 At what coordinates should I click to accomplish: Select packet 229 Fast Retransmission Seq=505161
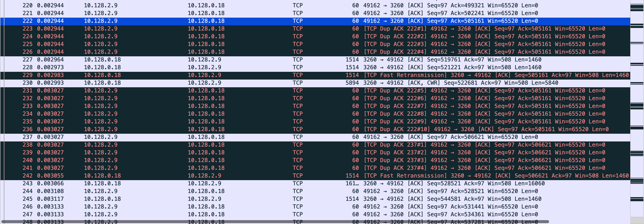coord(315,75)
